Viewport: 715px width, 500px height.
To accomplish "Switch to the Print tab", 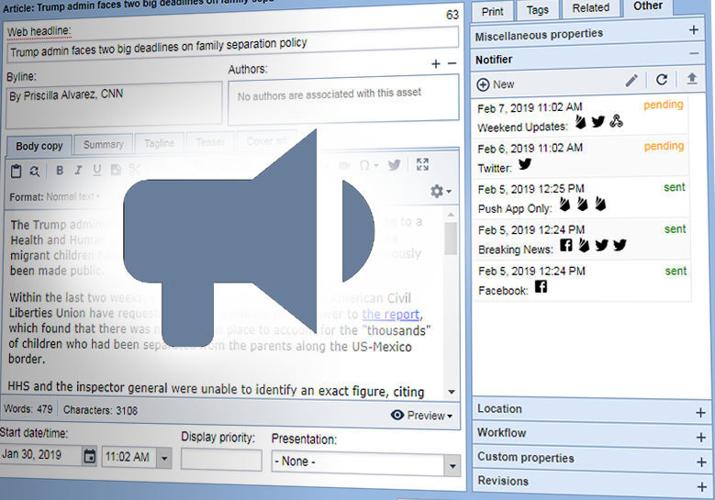I will pyautogui.click(x=492, y=11).
